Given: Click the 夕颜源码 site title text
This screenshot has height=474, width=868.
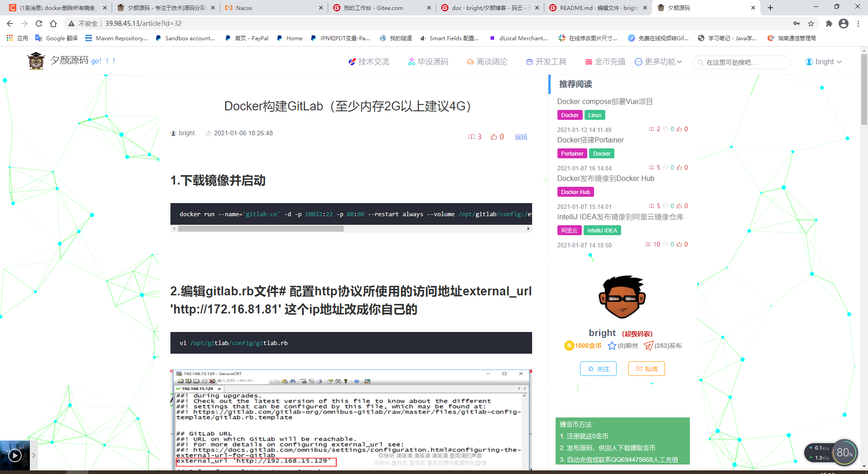Looking at the screenshot, I should click(x=69, y=60).
